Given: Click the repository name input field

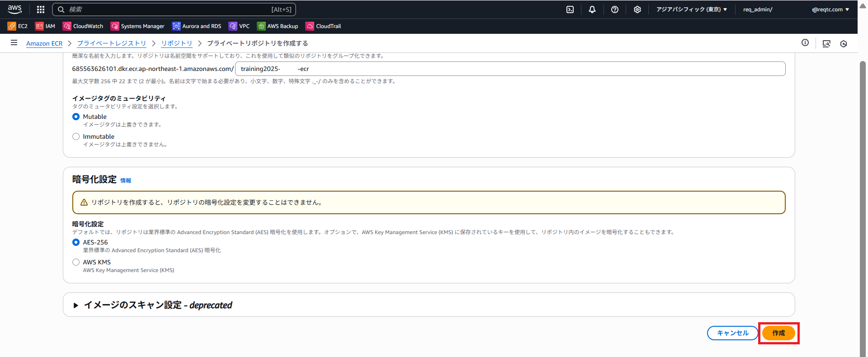Looking at the screenshot, I should [x=510, y=69].
